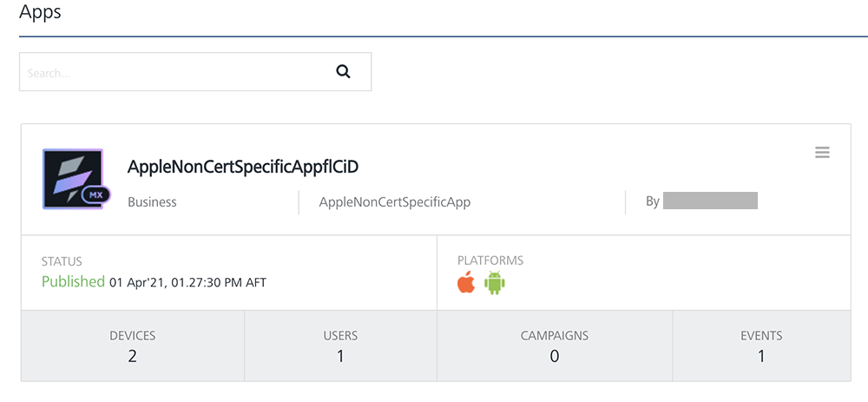The height and width of the screenshot is (402, 868).
Task: Click the Apple platform icon
Action: [466, 283]
